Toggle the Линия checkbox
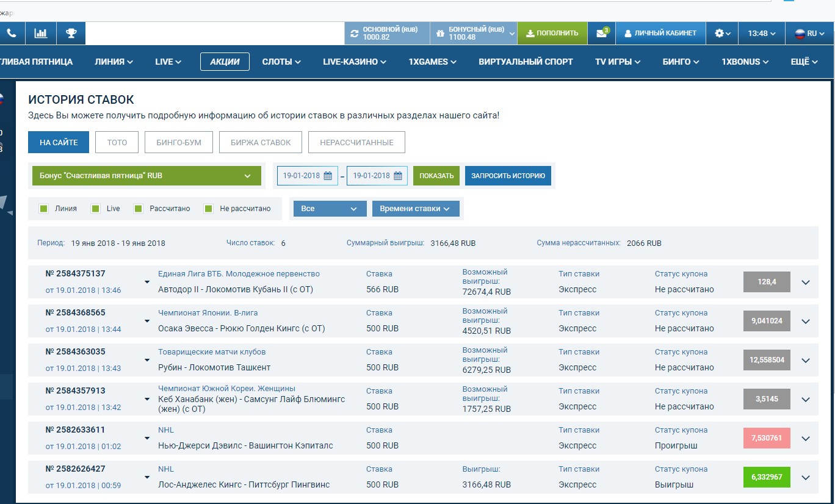The width and height of the screenshot is (835, 504). coord(43,209)
